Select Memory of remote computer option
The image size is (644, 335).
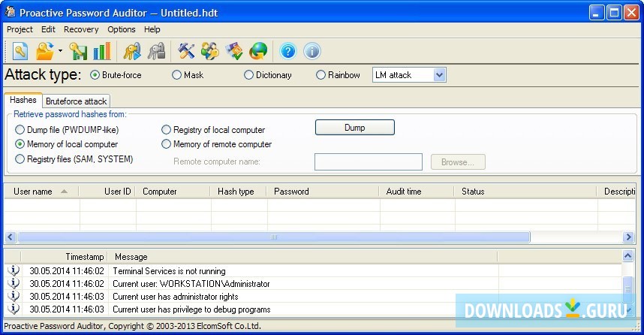click(167, 144)
